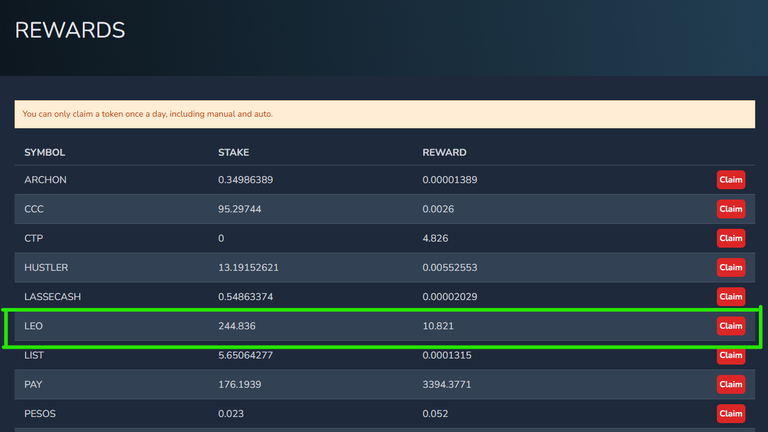Click LEO reward value 10.821
Screen dimensions: 768x432
(438, 326)
